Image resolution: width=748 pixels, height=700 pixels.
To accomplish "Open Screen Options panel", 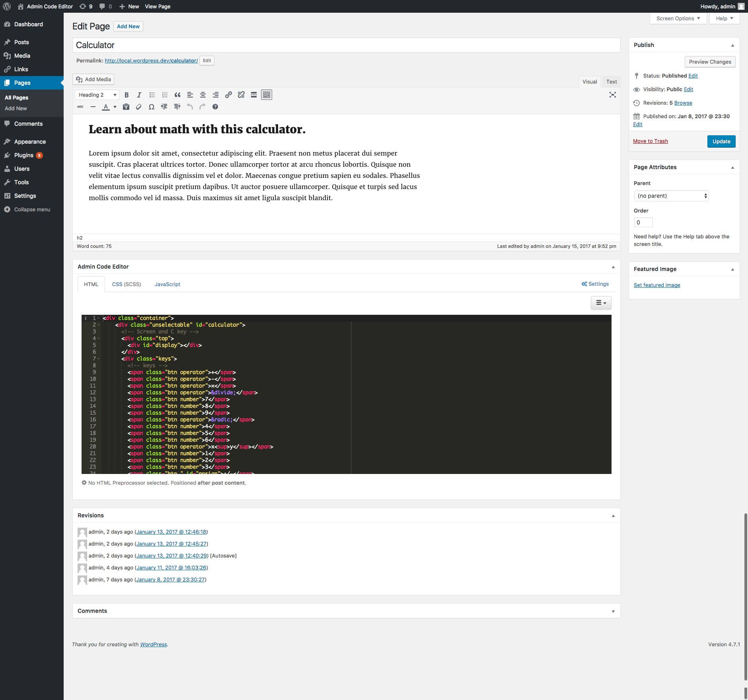I will tap(678, 18).
